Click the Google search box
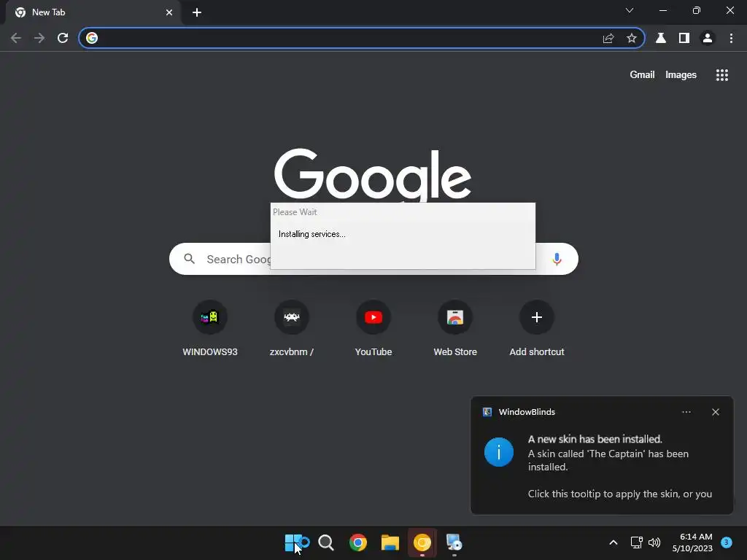 point(373,259)
